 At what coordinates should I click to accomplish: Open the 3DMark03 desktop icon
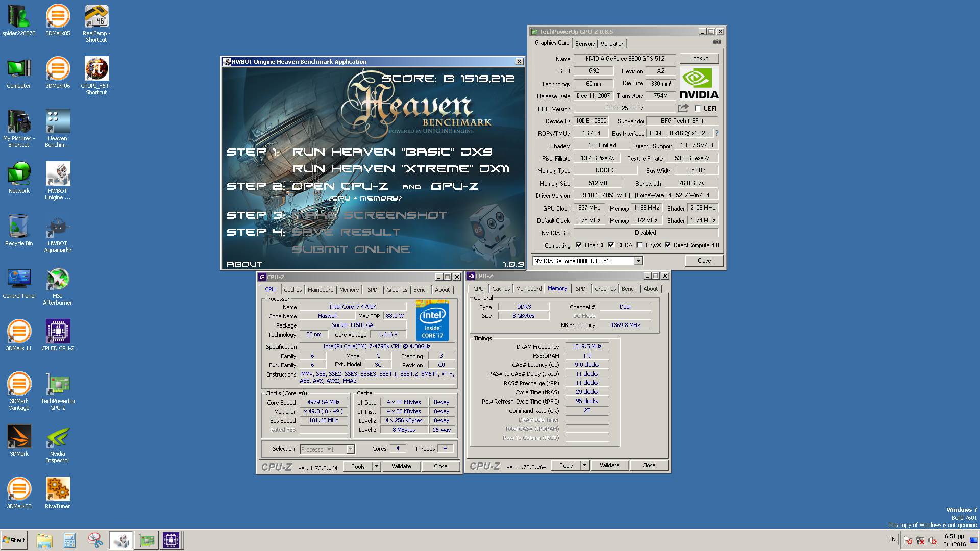pos(19,493)
